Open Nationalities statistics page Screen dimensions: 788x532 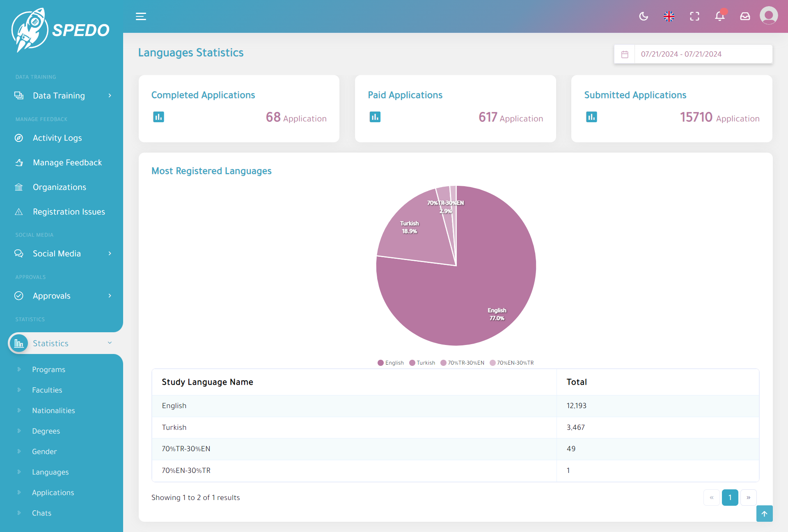[x=53, y=411]
